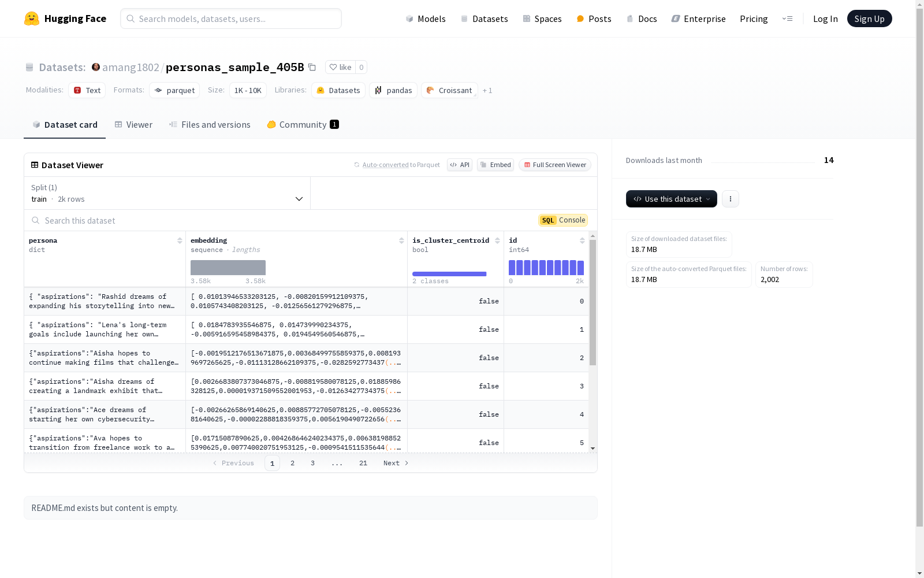Screen dimensions: 924x578
Task: Show additional libraries with +1
Action: [x=487, y=90]
